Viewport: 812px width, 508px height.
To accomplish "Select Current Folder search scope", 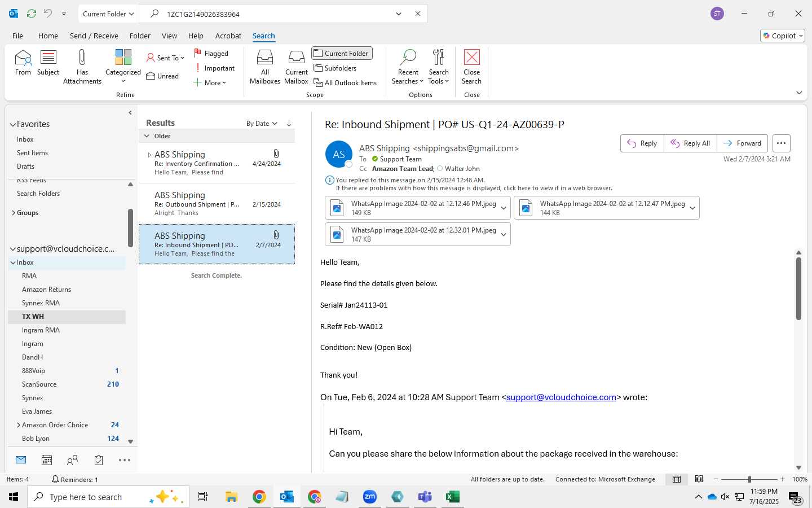I will pyautogui.click(x=342, y=53).
